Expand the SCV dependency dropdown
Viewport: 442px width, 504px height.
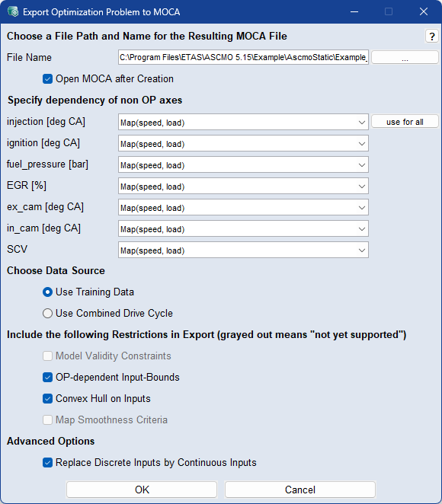pyautogui.click(x=243, y=250)
